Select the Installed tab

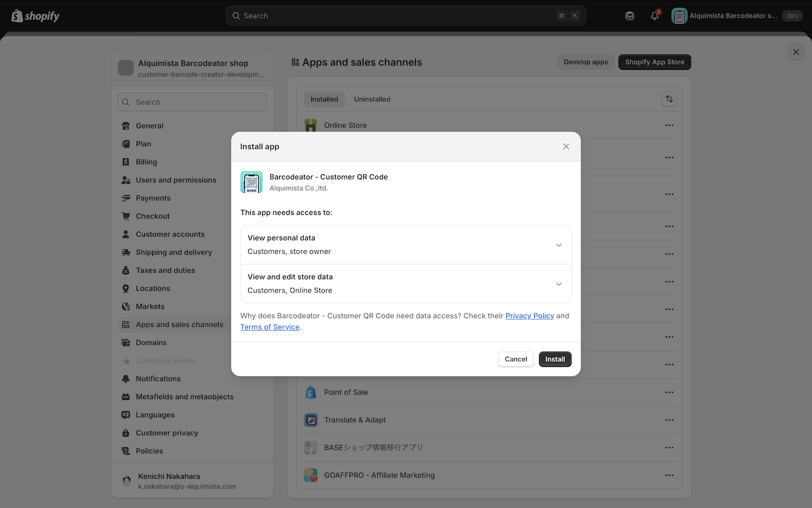pos(324,99)
